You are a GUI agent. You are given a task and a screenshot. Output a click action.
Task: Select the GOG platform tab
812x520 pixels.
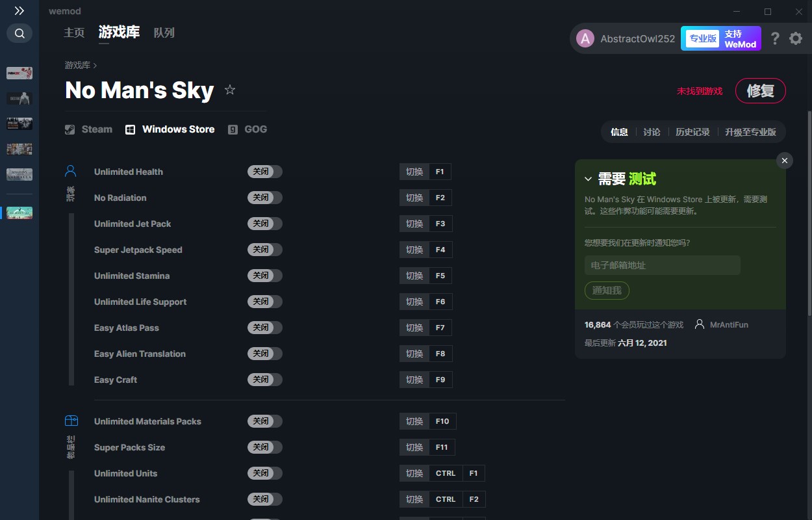click(247, 129)
